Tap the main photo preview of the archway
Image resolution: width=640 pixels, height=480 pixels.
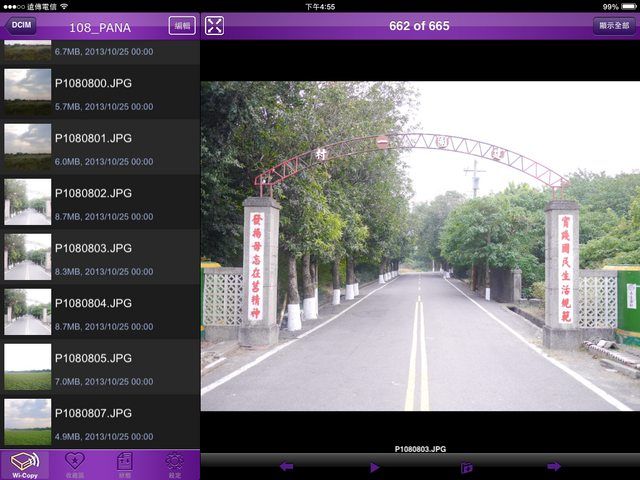pos(420,245)
